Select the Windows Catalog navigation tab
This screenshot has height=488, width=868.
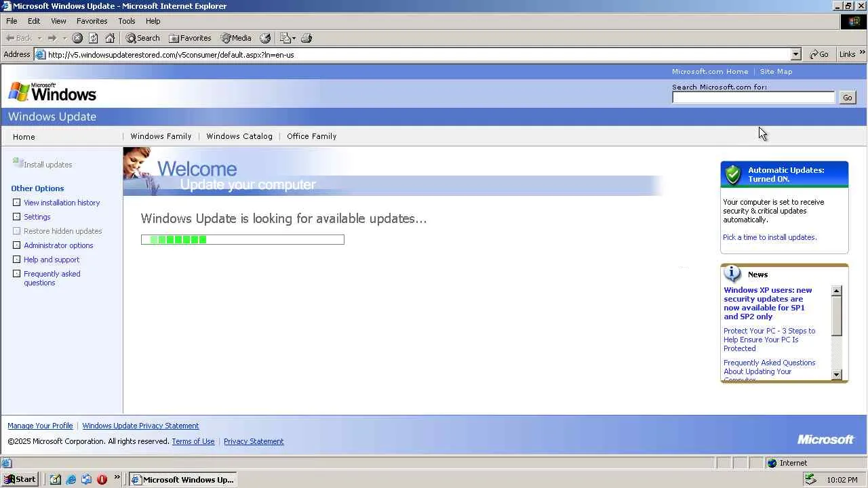(239, 136)
